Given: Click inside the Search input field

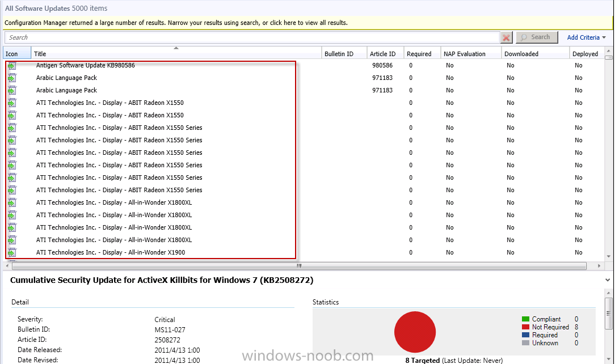Looking at the screenshot, I should pos(252,37).
